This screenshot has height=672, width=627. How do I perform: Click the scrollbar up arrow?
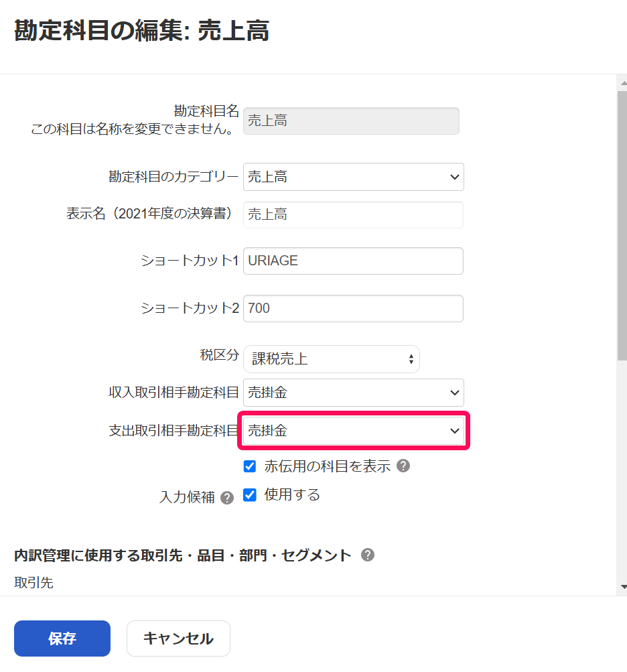point(623,82)
